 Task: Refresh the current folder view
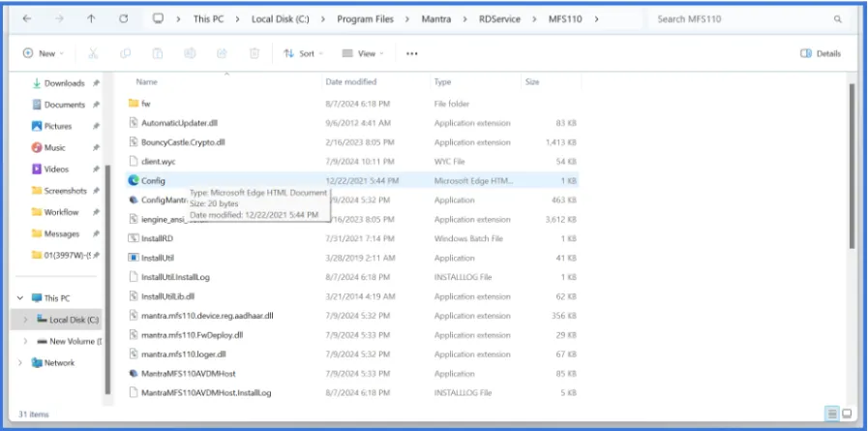[x=124, y=18]
